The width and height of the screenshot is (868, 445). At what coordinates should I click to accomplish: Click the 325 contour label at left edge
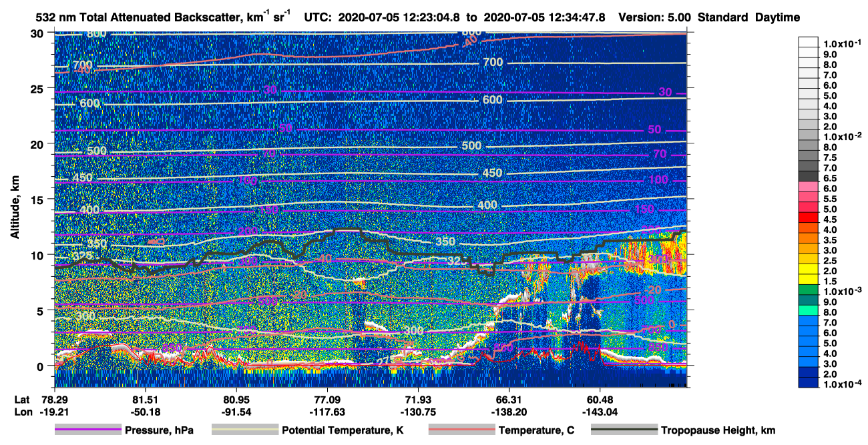(x=83, y=256)
